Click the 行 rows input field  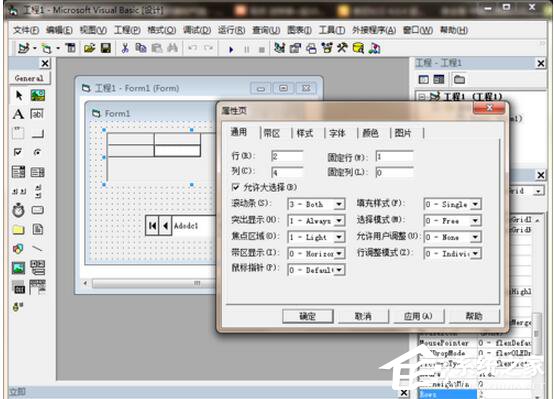point(287,156)
